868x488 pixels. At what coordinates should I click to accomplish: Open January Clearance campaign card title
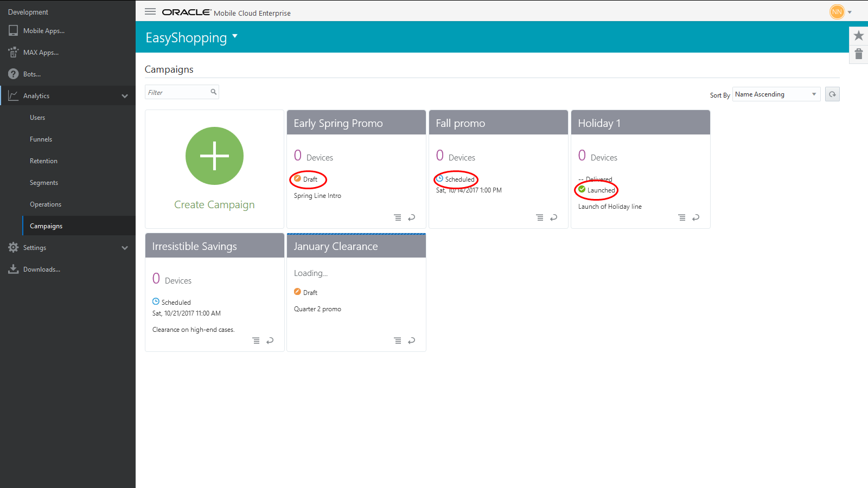click(335, 246)
